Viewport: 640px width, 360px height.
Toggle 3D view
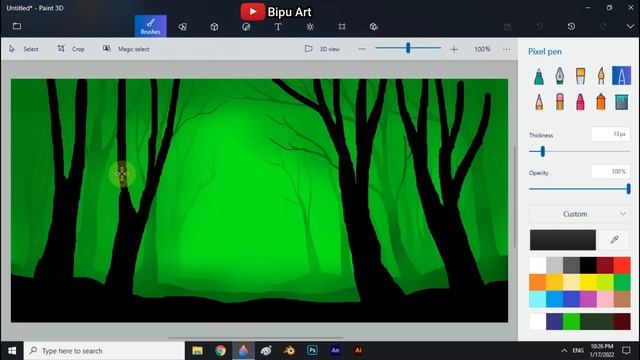pos(322,49)
